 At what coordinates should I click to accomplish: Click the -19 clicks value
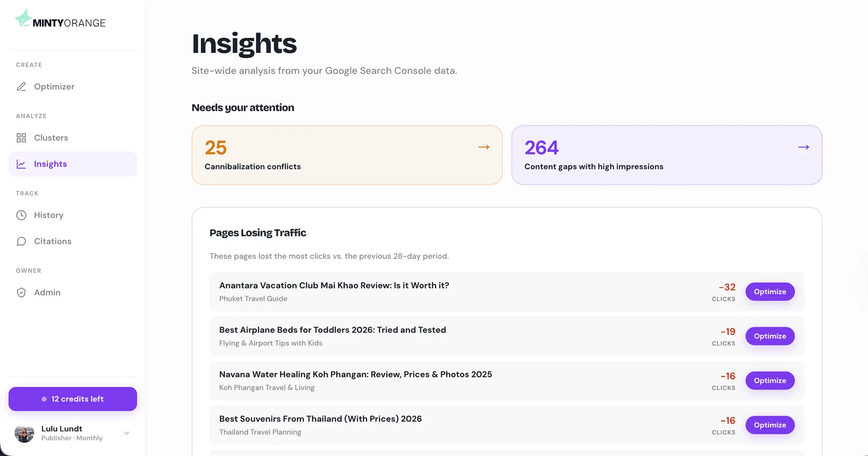point(728,332)
